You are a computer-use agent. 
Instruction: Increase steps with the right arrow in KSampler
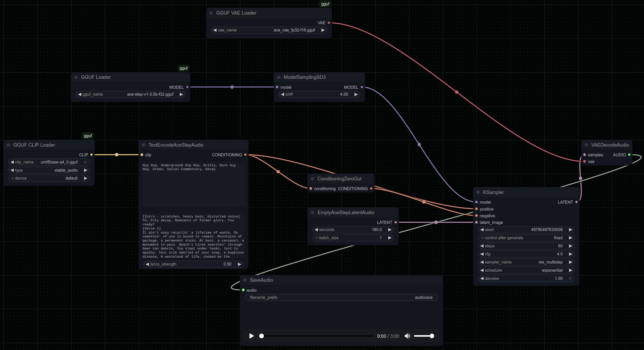570,246
